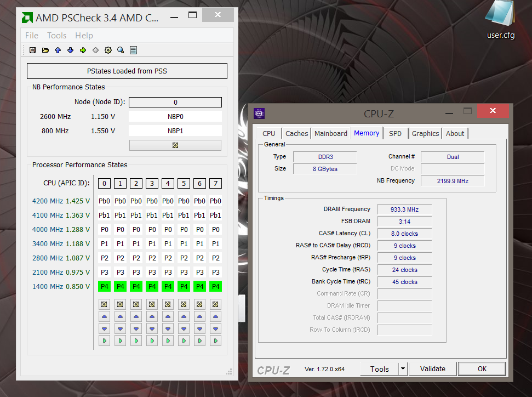Open the user.cfg desktop file icon
This screenshot has height=397, width=532.
point(500,20)
